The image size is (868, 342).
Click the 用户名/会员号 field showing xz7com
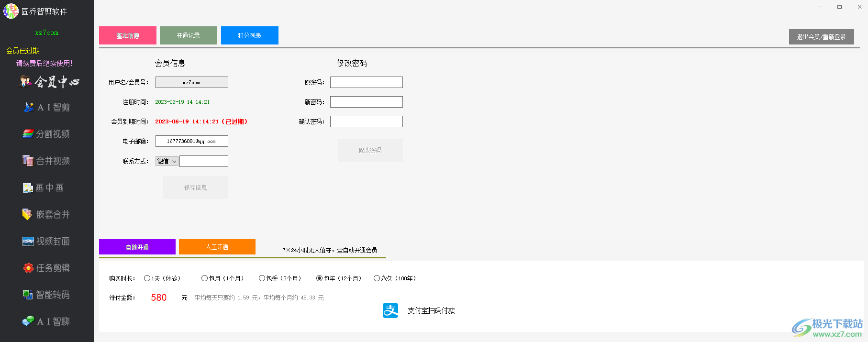[x=192, y=82]
